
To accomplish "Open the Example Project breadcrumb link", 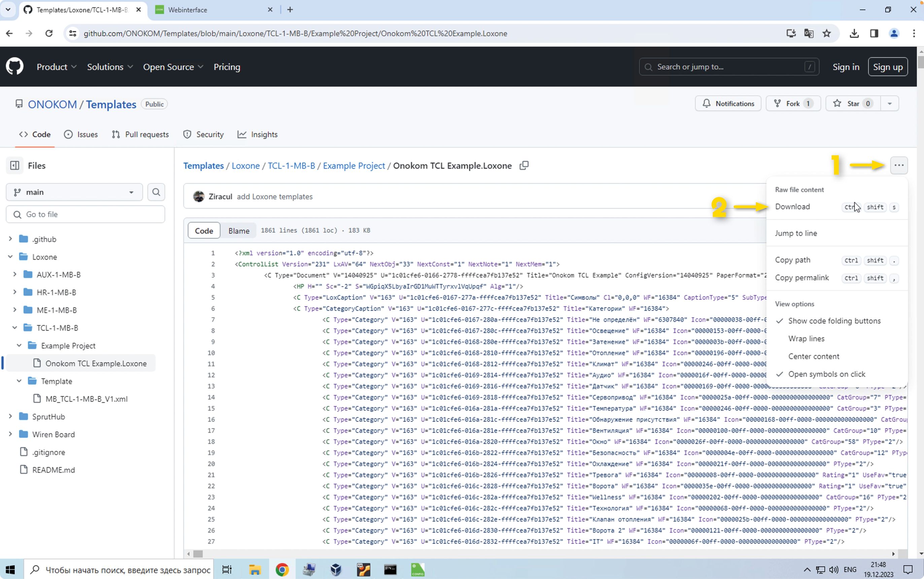I will [x=353, y=166].
